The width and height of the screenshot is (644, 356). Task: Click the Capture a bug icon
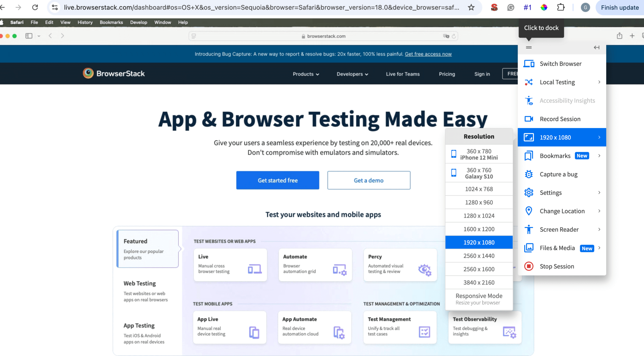coord(529,174)
